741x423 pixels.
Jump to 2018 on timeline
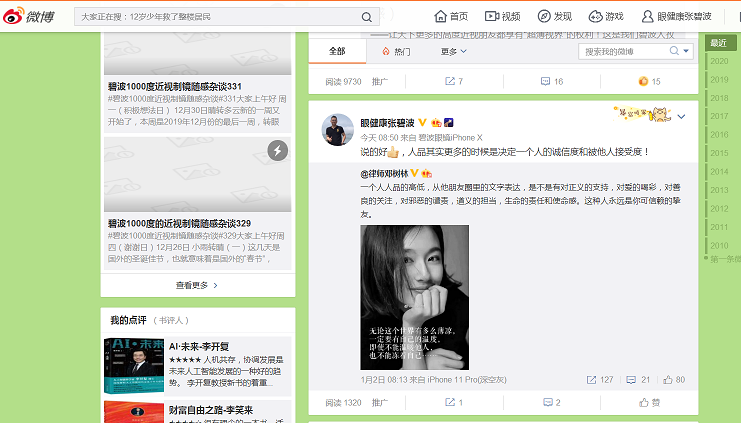(x=719, y=98)
